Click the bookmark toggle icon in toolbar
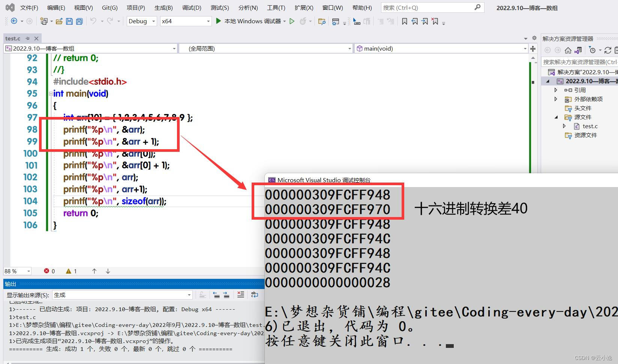Image resolution: width=618 pixels, height=364 pixels. [405, 21]
